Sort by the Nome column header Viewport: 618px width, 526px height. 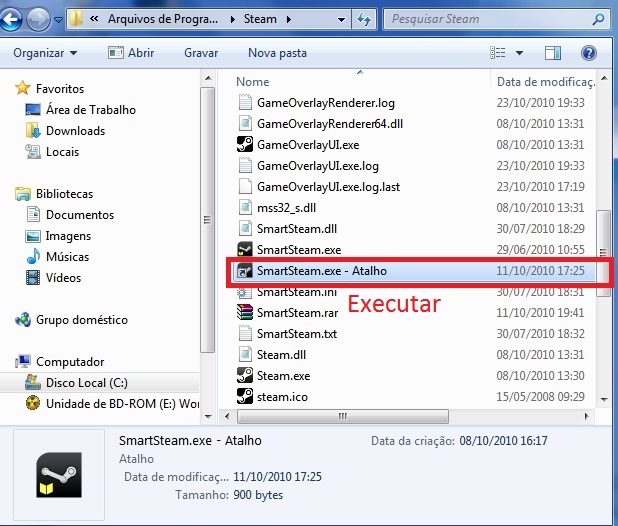[253, 82]
